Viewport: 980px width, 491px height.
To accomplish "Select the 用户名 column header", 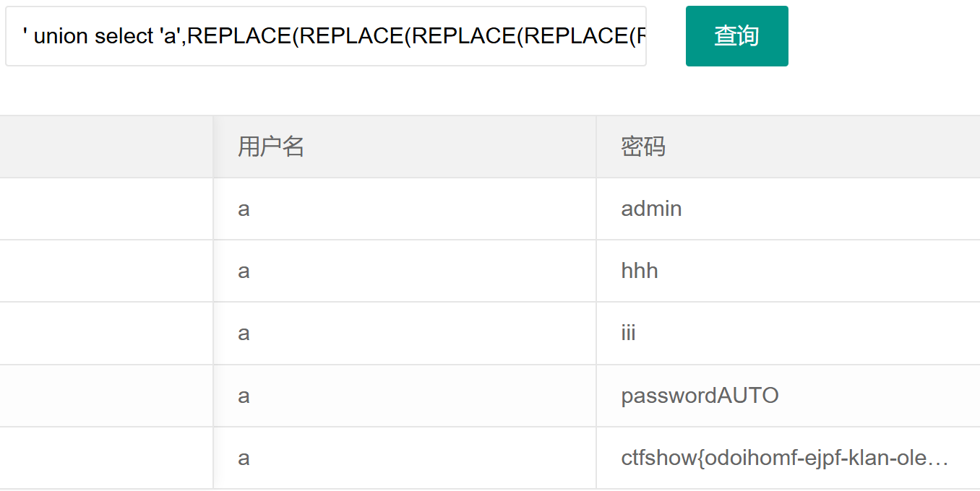I will [270, 147].
